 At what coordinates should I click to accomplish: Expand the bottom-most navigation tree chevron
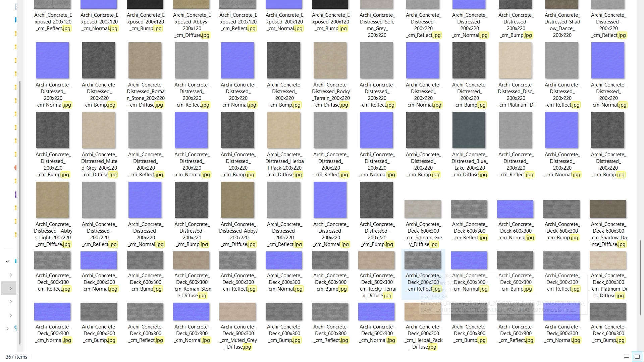point(7,328)
